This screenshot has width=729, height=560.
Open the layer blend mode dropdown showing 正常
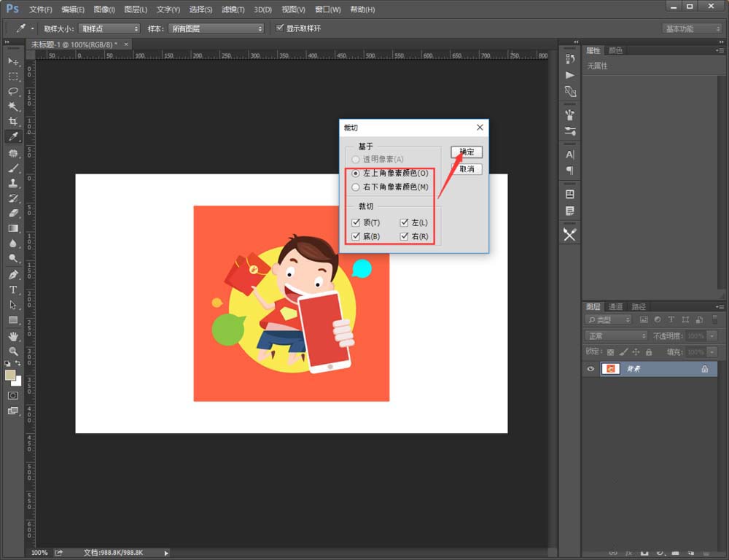coord(615,335)
